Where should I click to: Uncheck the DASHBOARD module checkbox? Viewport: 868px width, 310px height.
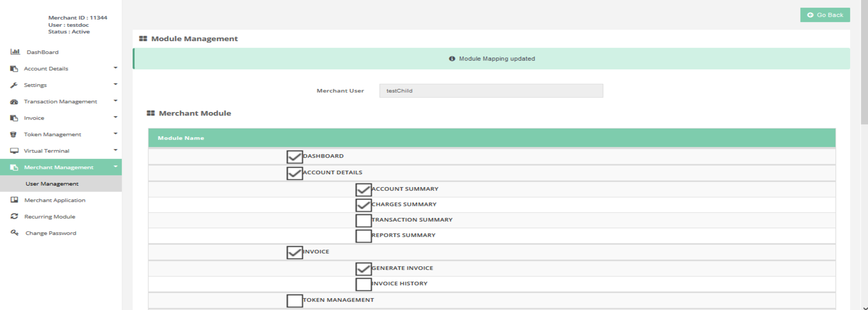click(294, 157)
